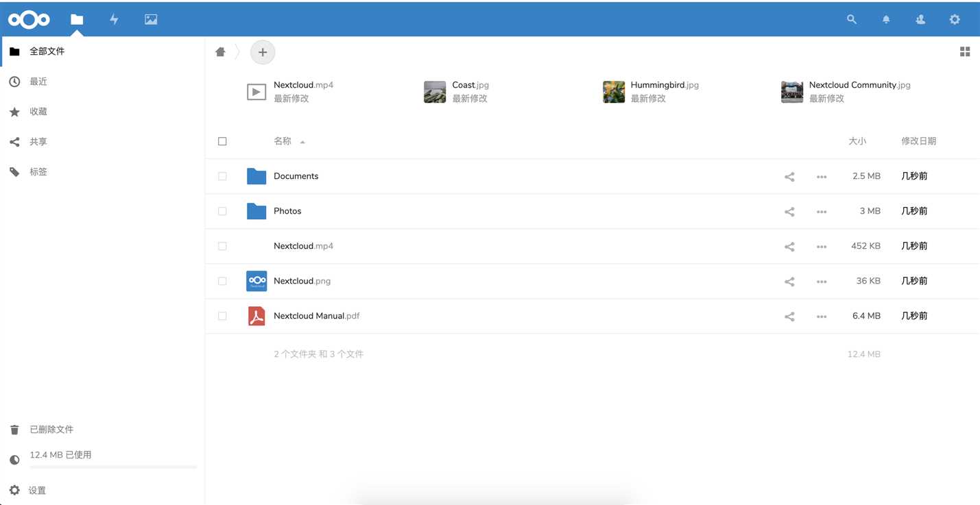Click the Nextcloud.png file icon
980x505 pixels.
pyautogui.click(x=256, y=281)
